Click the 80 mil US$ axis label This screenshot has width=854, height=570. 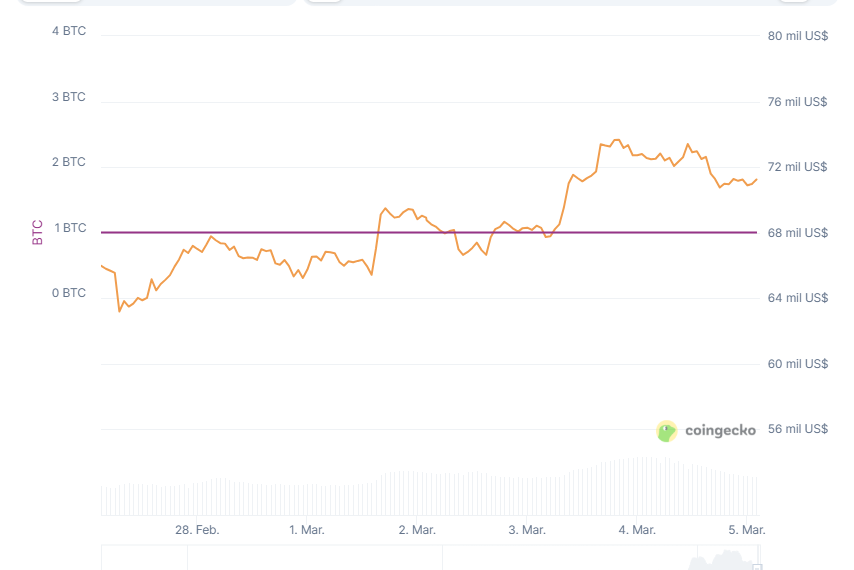coord(797,36)
